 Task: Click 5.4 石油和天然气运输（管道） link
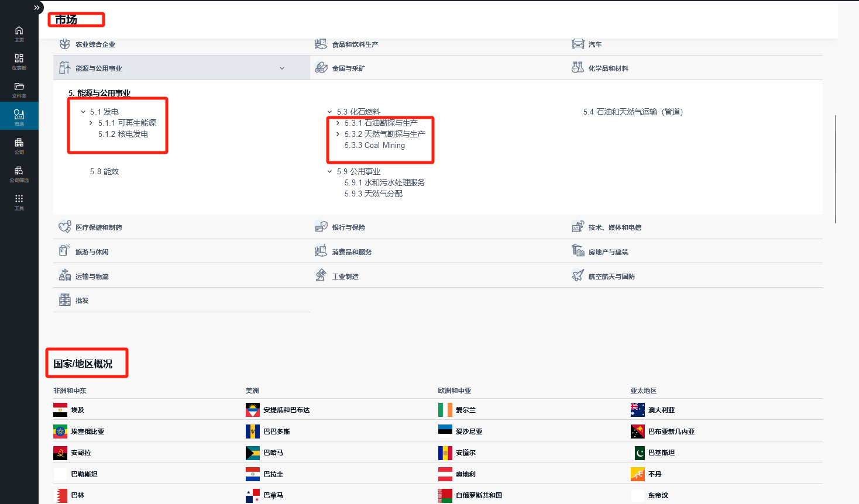(633, 112)
